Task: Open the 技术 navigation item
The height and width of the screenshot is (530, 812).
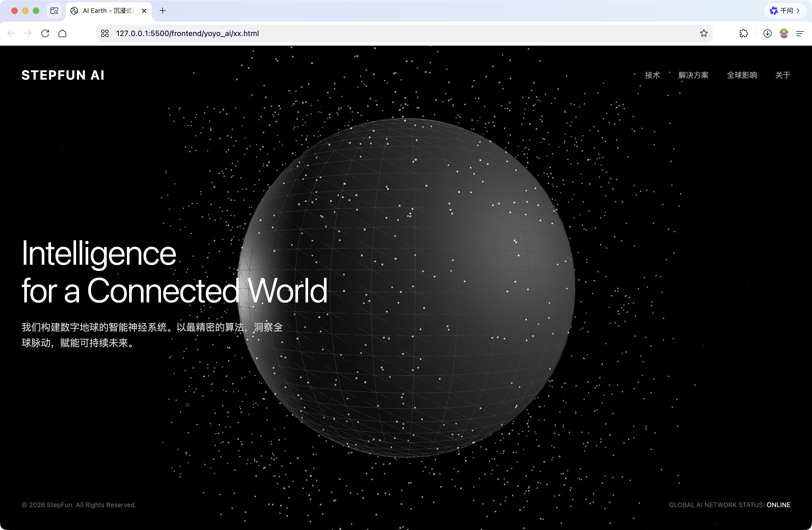Action: [x=652, y=75]
